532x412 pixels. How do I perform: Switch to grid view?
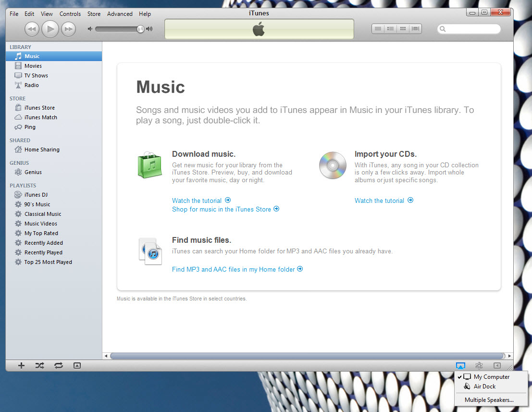tap(403, 29)
